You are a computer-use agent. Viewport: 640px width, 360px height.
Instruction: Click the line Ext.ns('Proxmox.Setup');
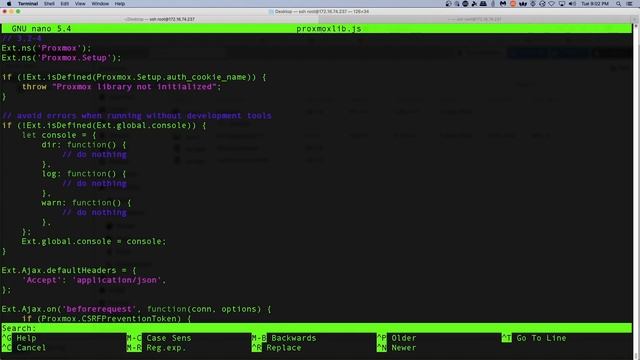[62, 58]
